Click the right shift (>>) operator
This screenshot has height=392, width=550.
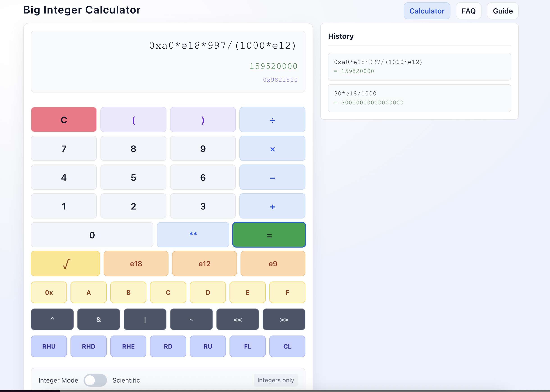coord(284,319)
